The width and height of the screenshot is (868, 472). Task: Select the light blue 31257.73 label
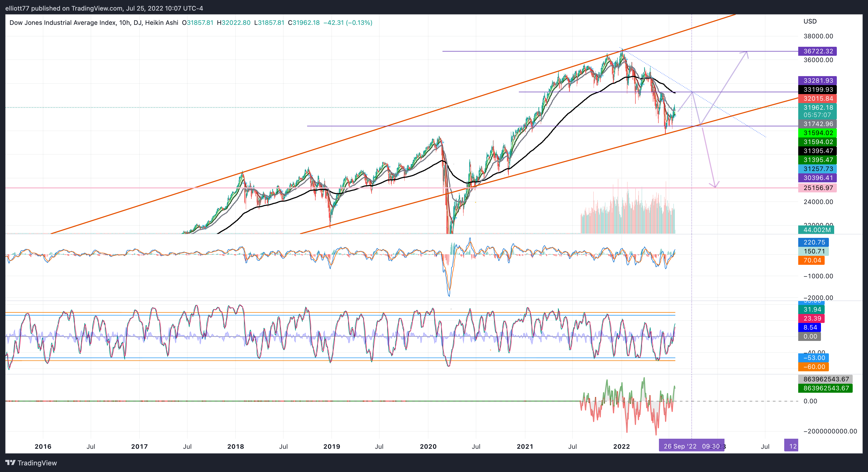(818, 169)
